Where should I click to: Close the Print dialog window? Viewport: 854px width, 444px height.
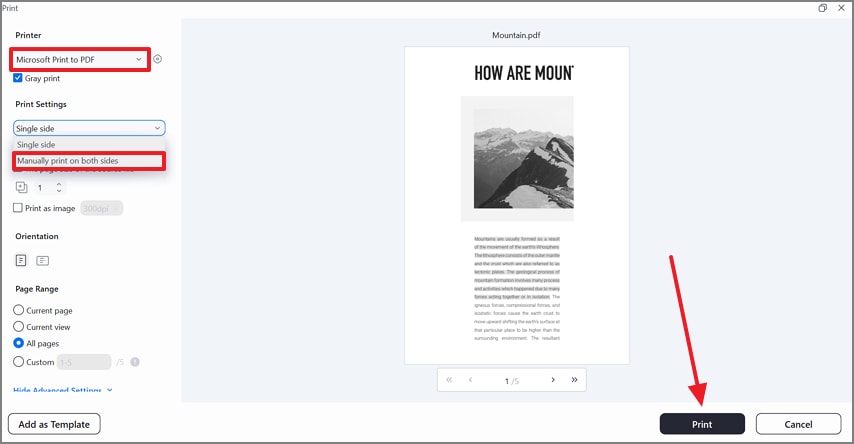[841, 8]
